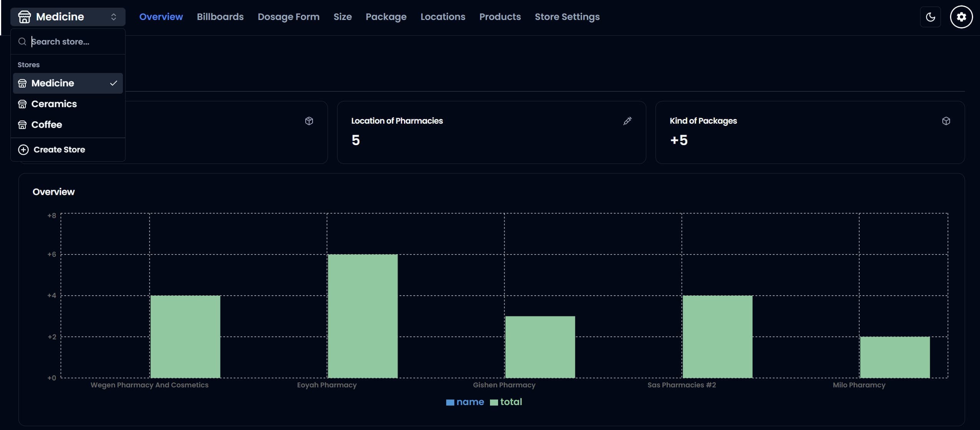Click the magnifier icon in store search
Viewport: 980px width, 430px height.
pos(22,41)
